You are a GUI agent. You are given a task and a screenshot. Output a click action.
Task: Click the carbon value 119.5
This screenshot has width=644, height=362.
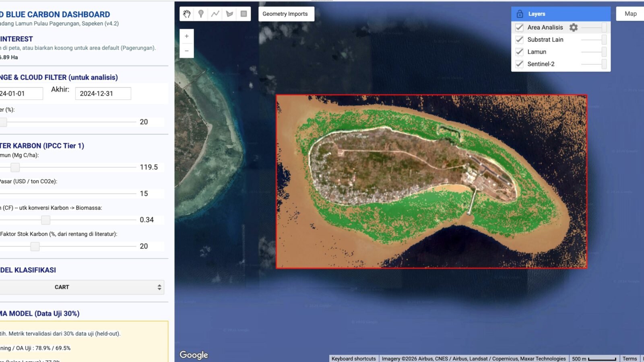[x=149, y=167]
